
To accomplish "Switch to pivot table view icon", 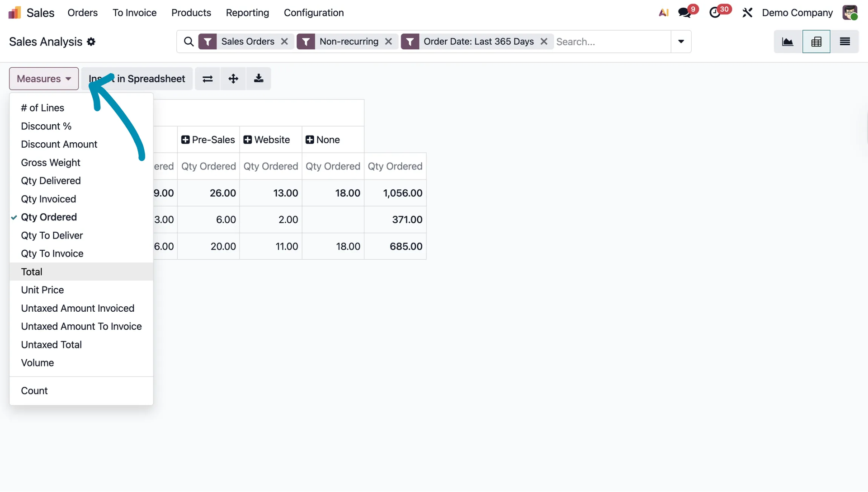I will [x=816, y=42].
